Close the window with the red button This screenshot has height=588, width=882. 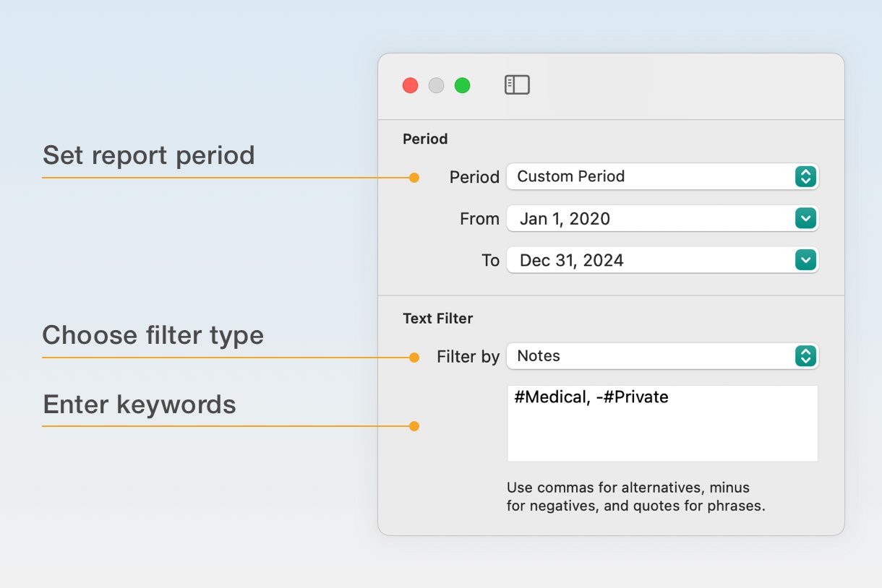click(x=411, y=85)
